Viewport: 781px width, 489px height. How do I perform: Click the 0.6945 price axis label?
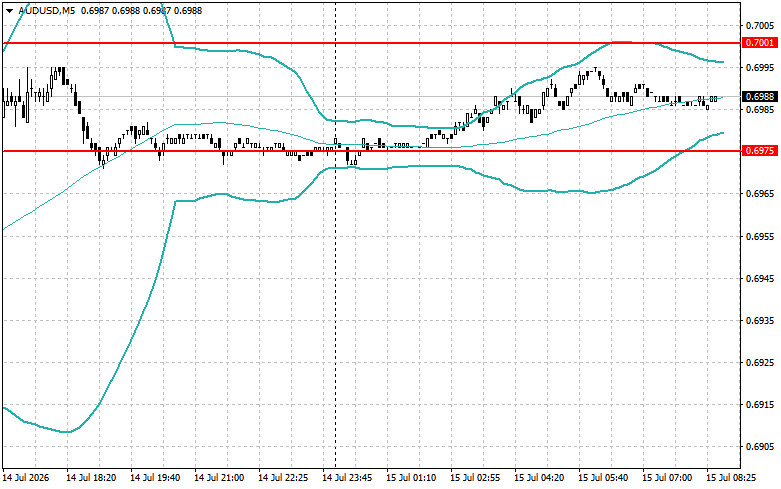(x=761, y=278)
